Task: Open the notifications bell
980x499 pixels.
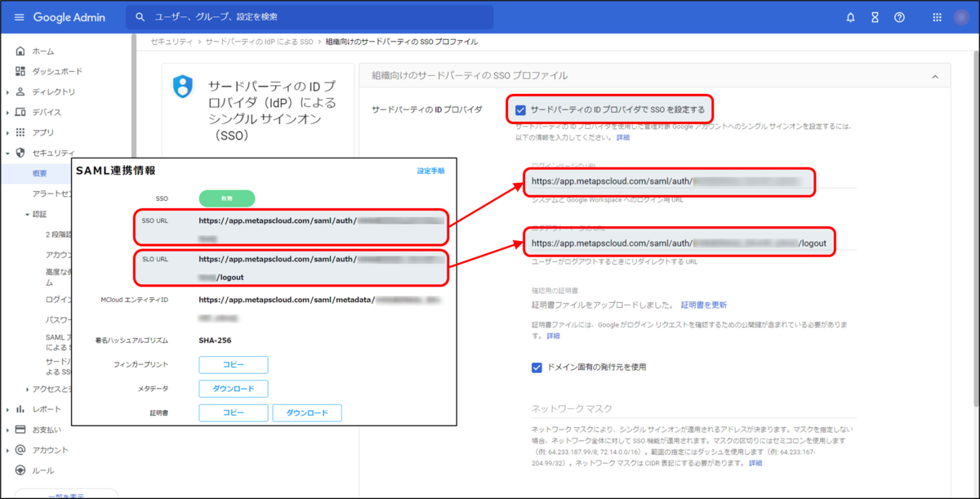Action: pyautogui.click(x=850, y=17)
